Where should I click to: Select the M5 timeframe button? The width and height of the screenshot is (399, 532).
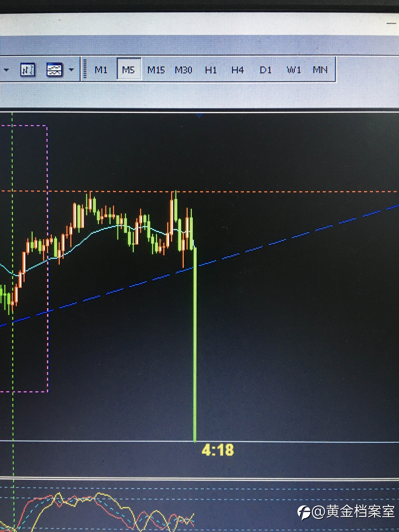129,69
